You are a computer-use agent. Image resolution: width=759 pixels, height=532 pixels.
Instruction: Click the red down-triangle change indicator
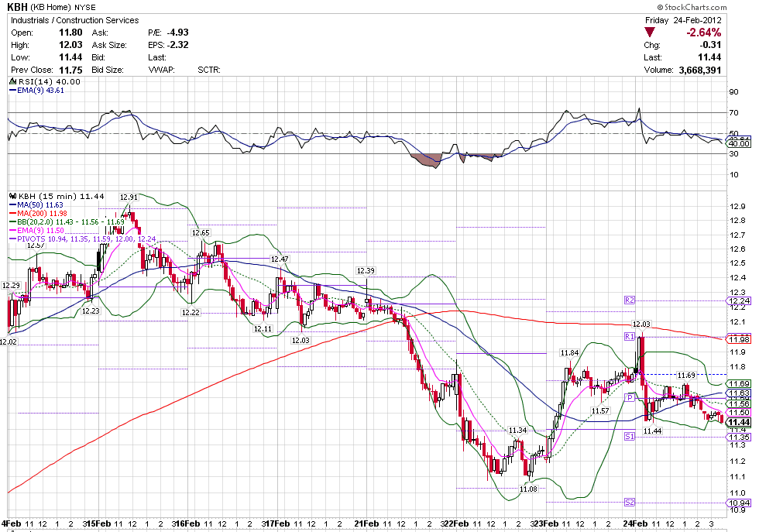650,33
